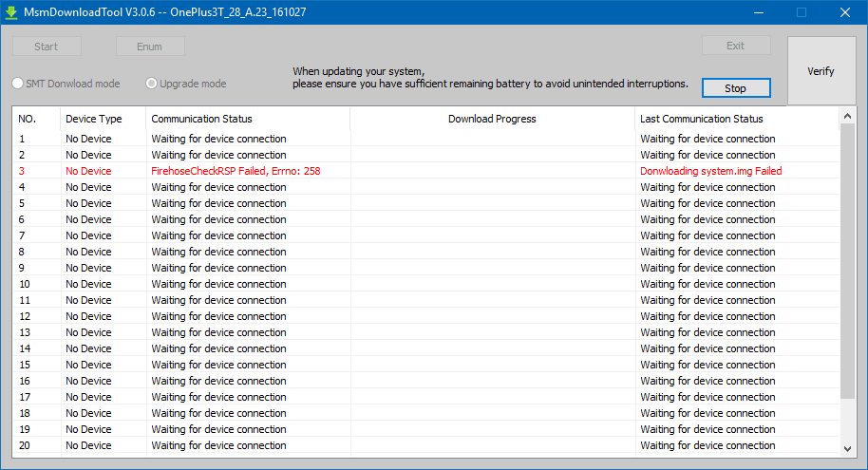Click scrollbar down arrow
This screenshot has height=470, width=868.
847,448
